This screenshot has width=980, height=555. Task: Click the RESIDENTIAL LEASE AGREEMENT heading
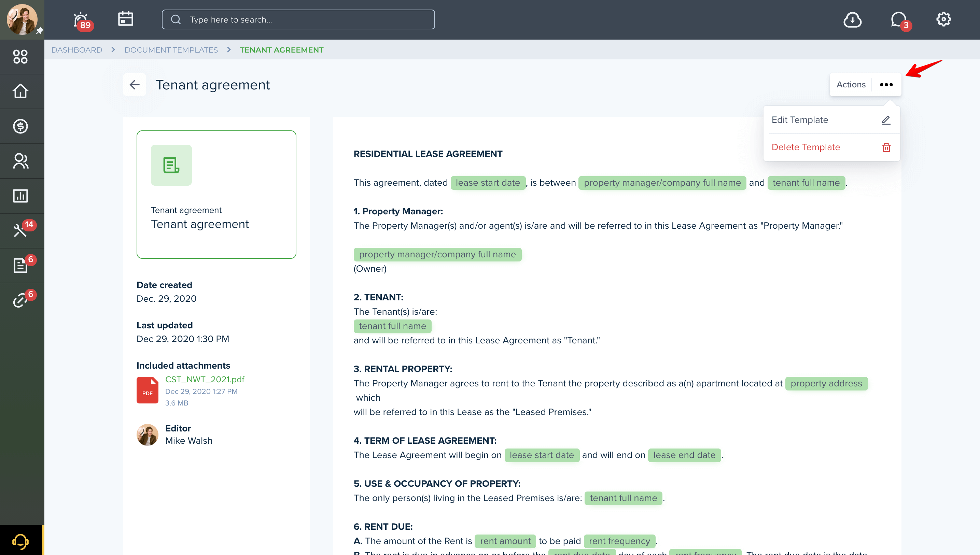(428, 154)
